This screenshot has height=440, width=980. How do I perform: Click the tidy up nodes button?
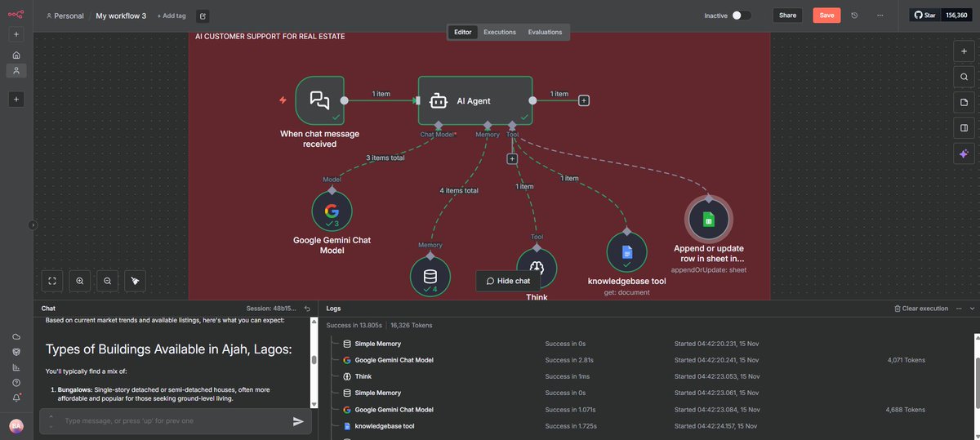[x=136, y=281]
